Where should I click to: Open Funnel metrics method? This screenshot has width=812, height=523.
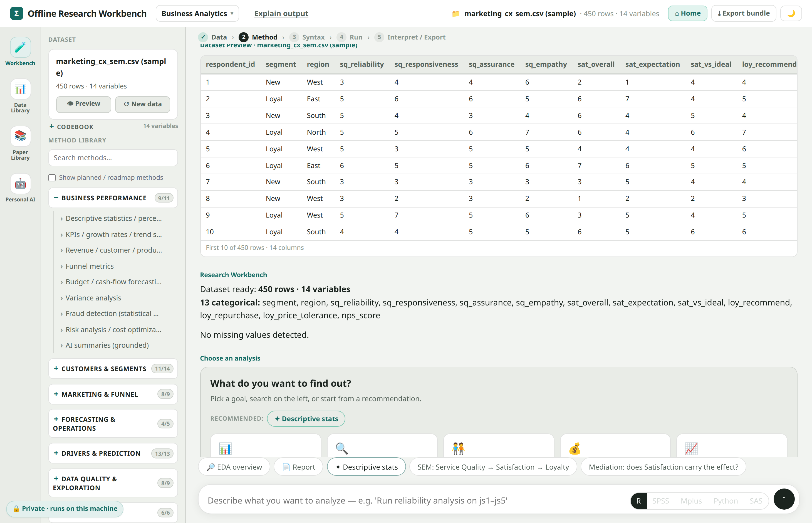pos(90,266)
